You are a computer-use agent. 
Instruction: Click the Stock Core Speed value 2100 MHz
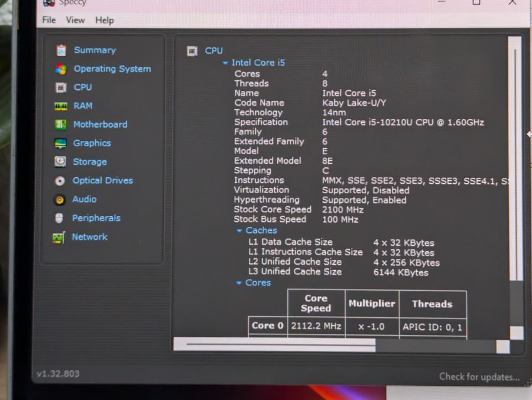pos(343,210)
